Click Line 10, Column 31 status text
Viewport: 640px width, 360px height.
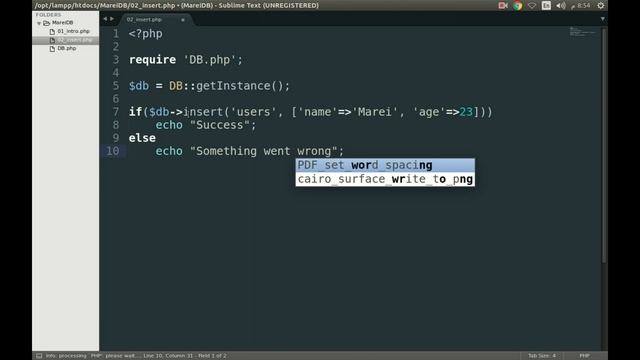(168, 356)
